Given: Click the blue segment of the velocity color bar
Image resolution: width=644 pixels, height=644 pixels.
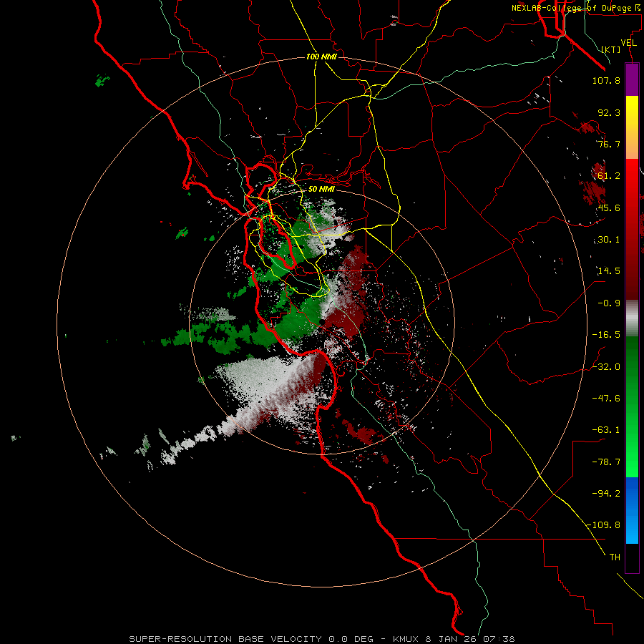Looking at the screenshot, I should [x=632, y=510].
